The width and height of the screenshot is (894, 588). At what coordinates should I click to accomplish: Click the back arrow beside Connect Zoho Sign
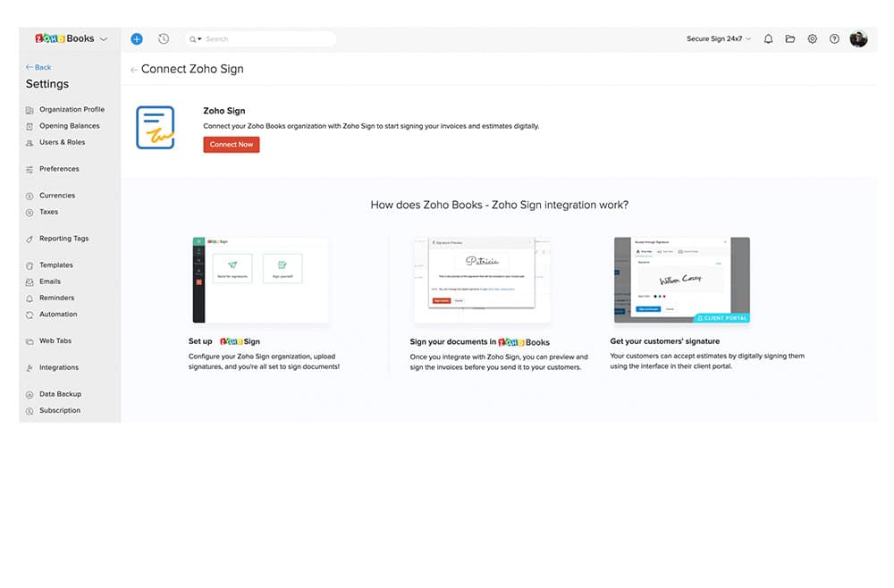(134, 70)
